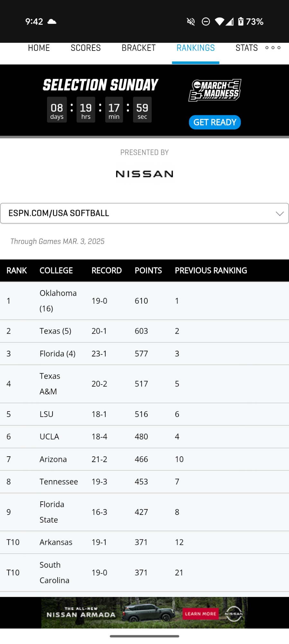Tap the Selection Sunday countdown timer
Image resolution: width=289 pixels, height=644 pixels.
pyautogui.click(x=100, y=109)
